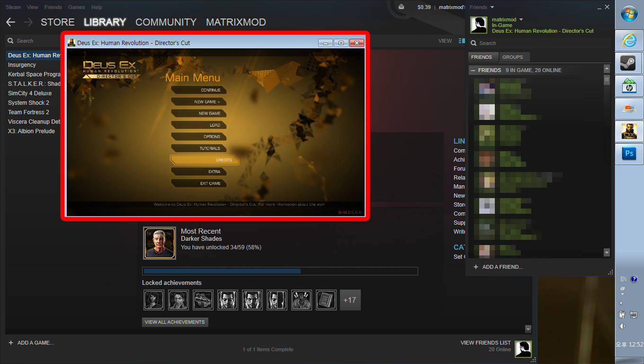Image resolution: width=644 pixels, height=364 pixels.
Task: Select CREDITS in the Deus Ex menu
Action: [x=205, y=160]
